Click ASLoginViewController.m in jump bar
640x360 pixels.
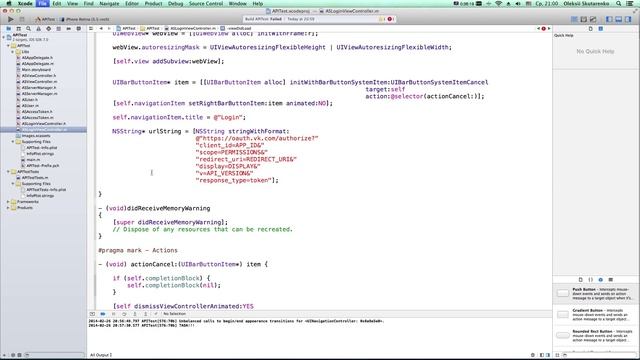(x=191, y=29)
